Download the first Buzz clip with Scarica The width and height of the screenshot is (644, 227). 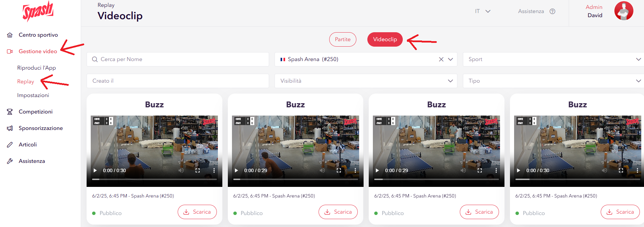197,212
